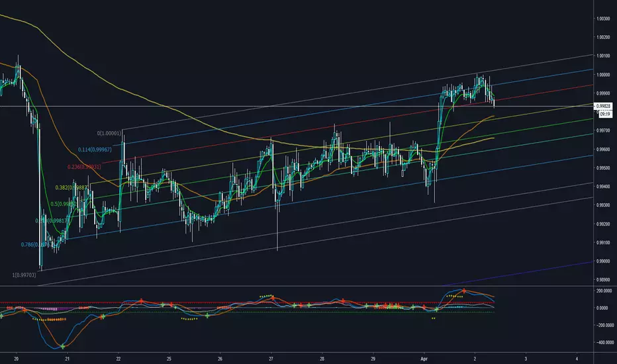The width and height of the screenshot is (617, 364).
Task: Click the 0.99400 price axis label
Action: 603,187
